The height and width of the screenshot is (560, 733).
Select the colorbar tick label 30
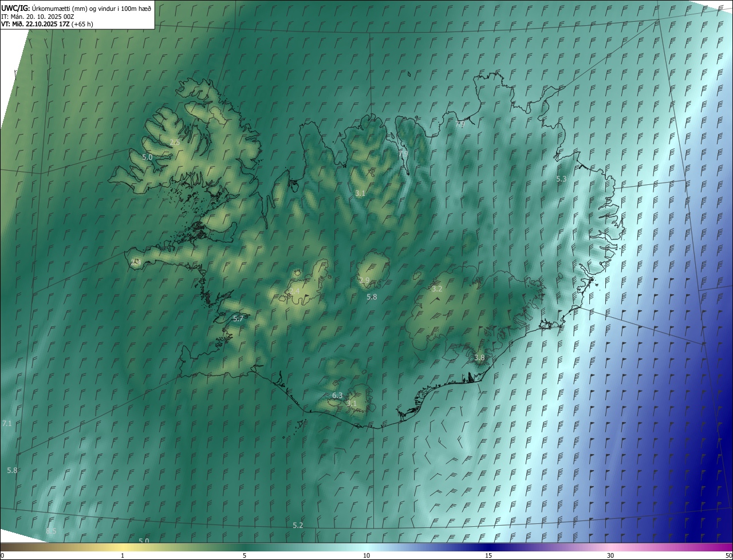610,555
